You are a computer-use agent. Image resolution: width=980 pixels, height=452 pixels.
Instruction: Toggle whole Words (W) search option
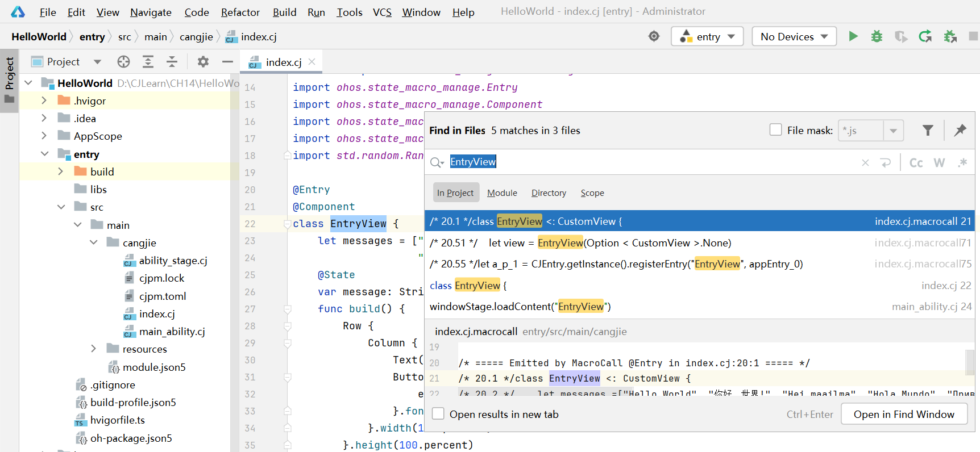click(939, 162)
